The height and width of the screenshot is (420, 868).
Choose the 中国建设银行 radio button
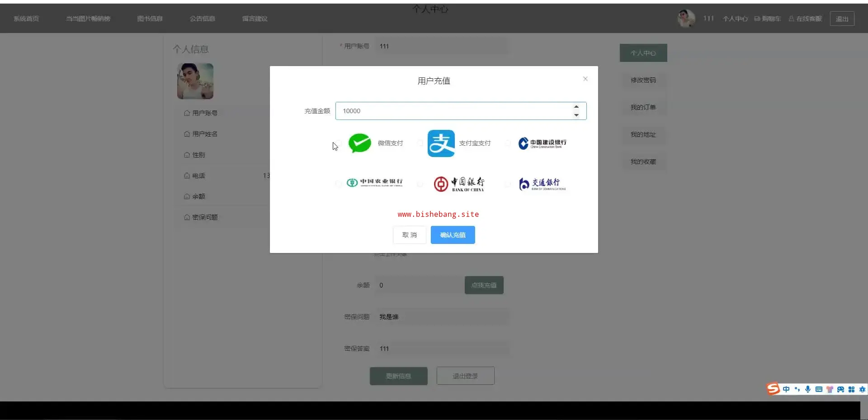[x=508, y=143]
